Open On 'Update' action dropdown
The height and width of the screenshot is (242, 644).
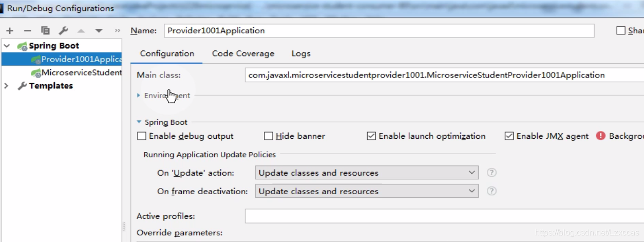click(x=367, y=173)
